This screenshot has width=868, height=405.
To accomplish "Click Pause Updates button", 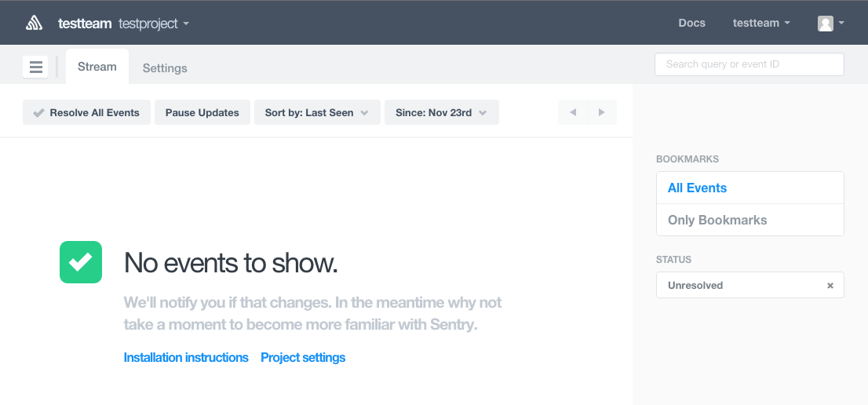I will 202,112.
